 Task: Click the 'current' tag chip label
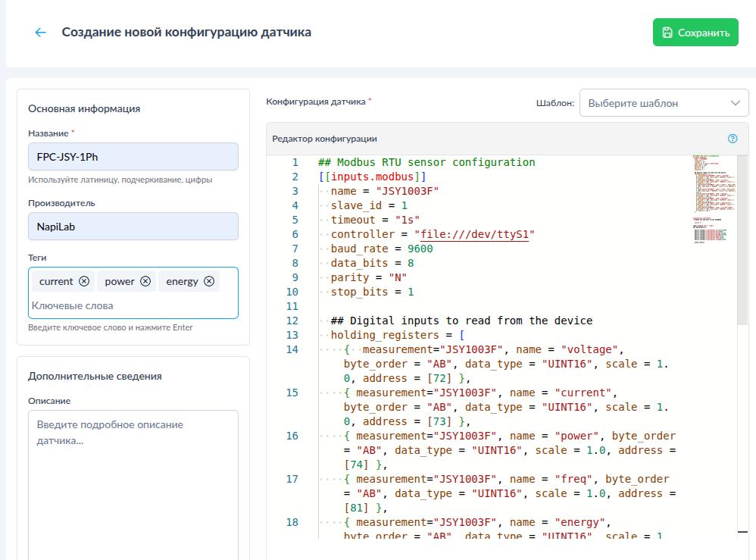click(x=56, y=281)
